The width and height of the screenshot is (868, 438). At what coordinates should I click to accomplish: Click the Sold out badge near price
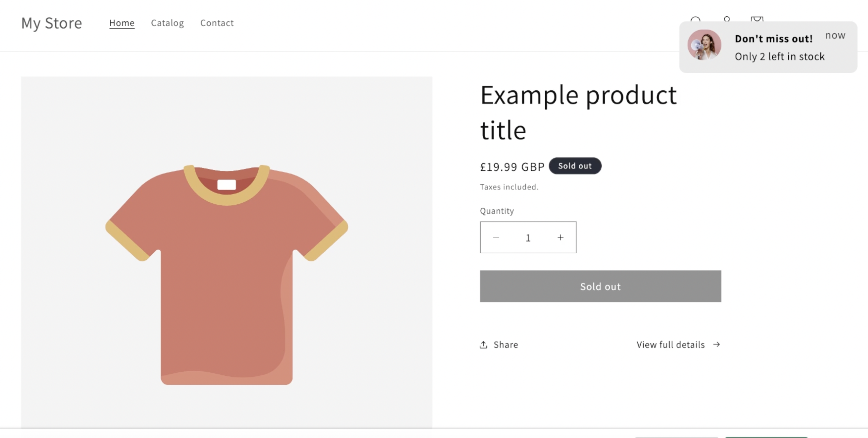[x=575, y=166]
